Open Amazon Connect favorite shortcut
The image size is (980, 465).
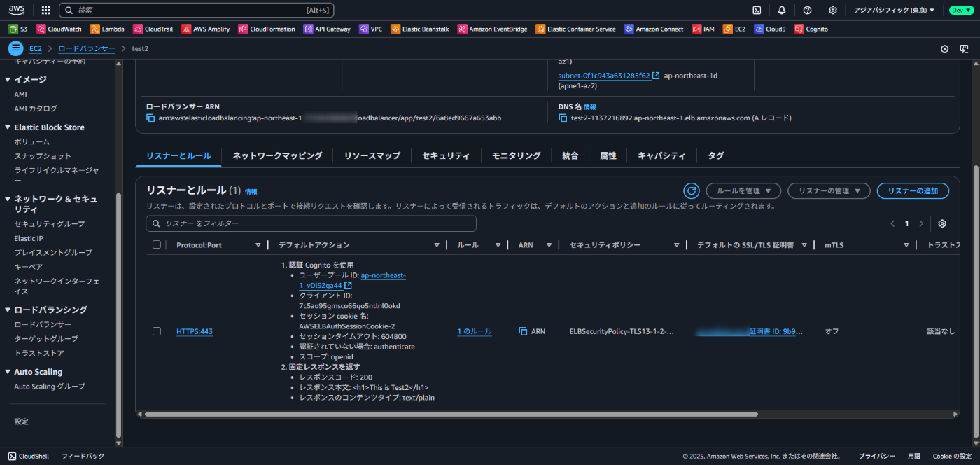(654, 29)
